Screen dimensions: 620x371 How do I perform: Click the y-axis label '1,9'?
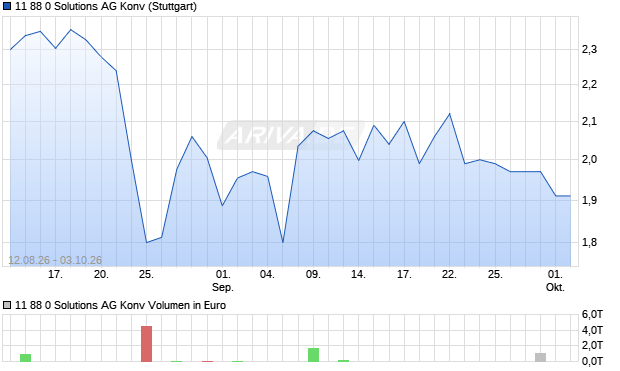coord(589,200)
